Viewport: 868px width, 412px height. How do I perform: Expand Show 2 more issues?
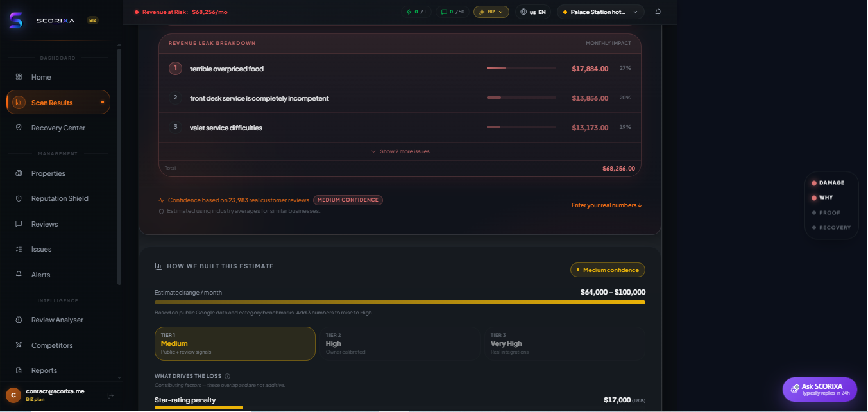tap(400, 151)
